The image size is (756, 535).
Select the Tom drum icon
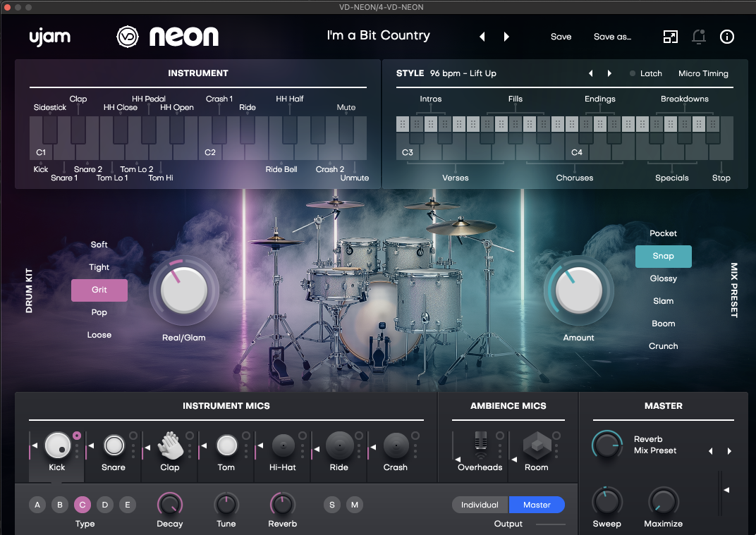point(226,445)
